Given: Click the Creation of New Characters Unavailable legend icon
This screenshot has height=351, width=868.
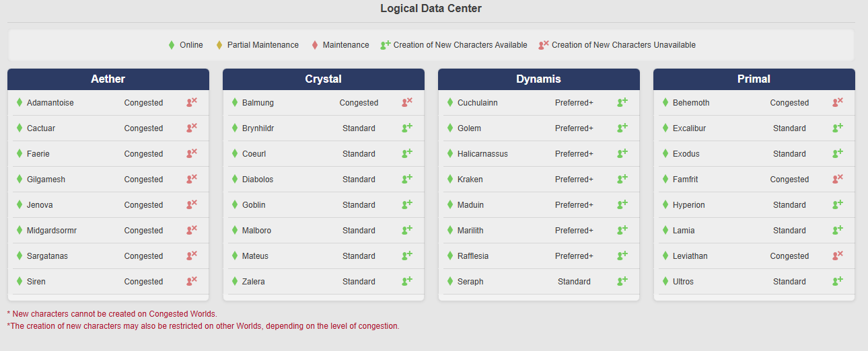Looking at the screenshot, I should (x=544, y=44).
